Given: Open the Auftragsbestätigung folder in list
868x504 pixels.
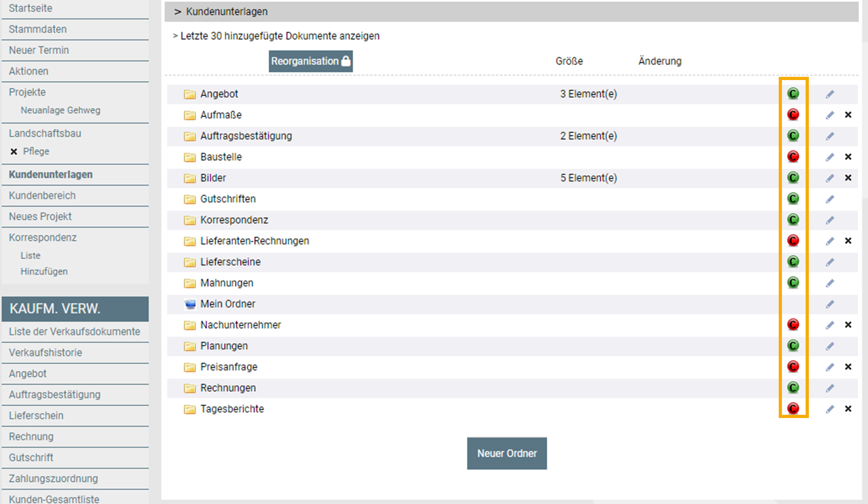Looking at the screenshot, I should pyautogui.click(x=246, y=136).
